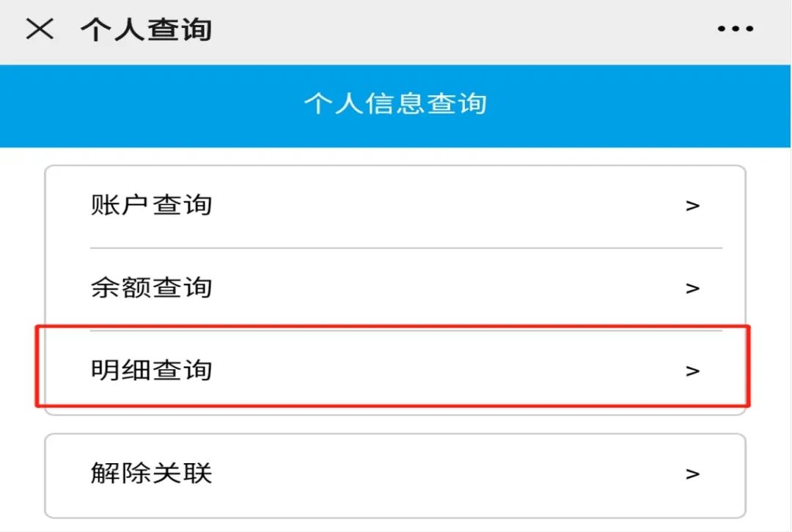Tap the middle of the 账户查询 row
The width and height of the screenshot is (792, 532).
396,206
